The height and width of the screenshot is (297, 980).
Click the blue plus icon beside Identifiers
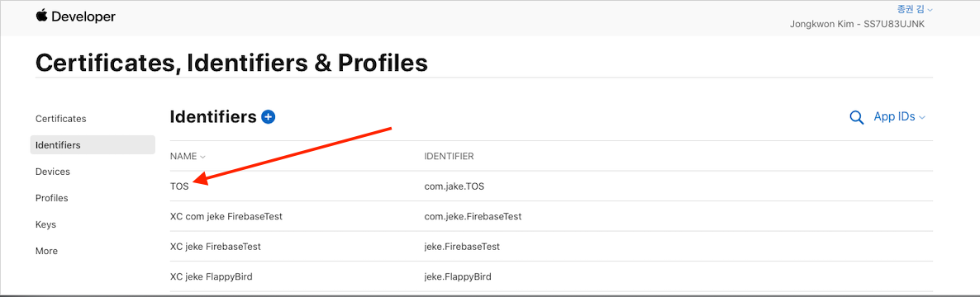click(x=268, y=116)
